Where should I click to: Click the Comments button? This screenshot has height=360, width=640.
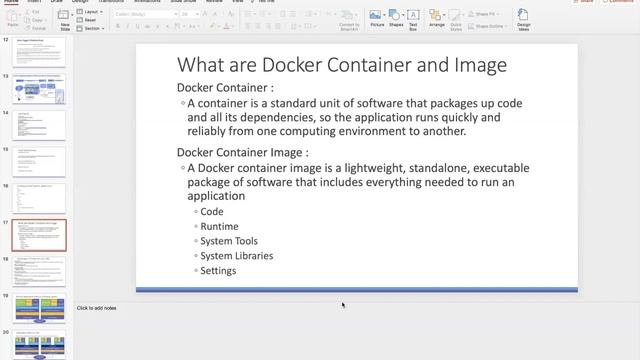point(618,1)
